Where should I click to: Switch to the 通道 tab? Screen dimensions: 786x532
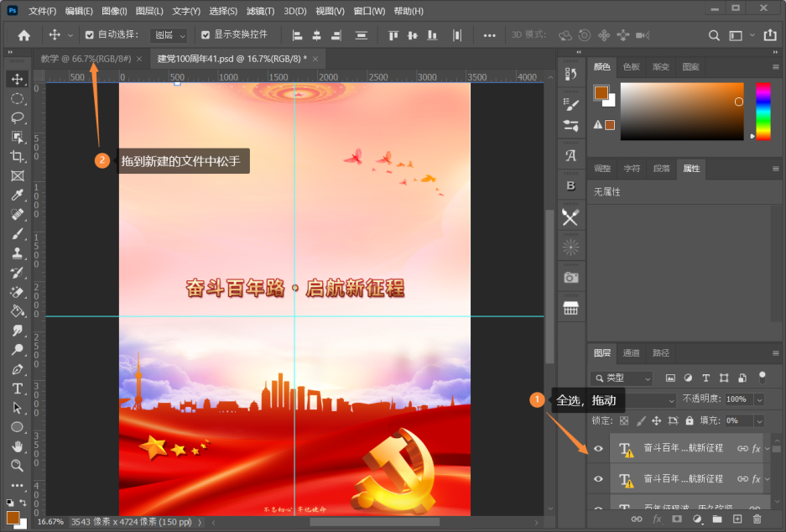point(631,353)
